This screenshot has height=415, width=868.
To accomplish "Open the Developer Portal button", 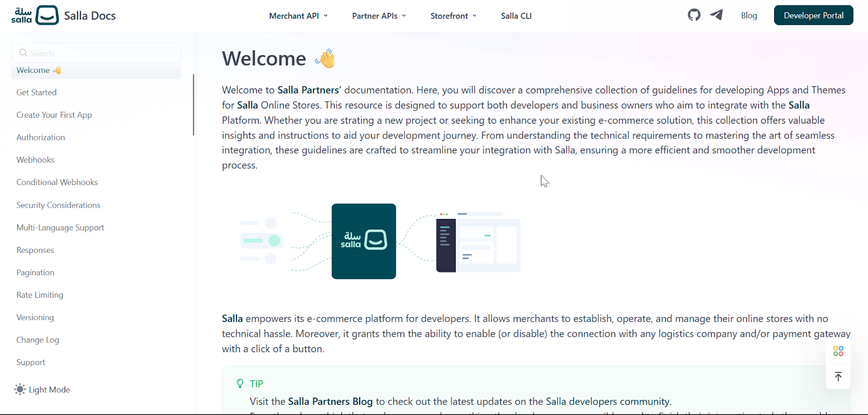I will (814, 15).
